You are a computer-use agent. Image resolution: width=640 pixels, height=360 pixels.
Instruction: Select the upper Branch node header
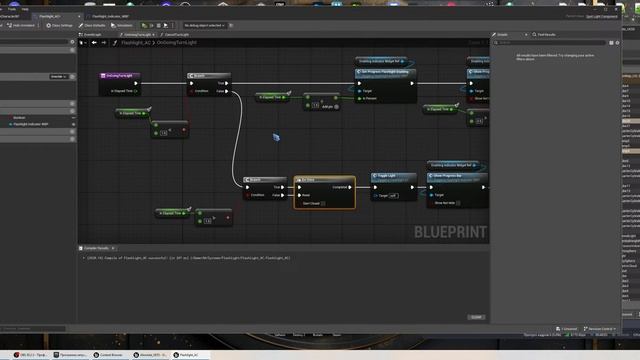click(209, 76)
